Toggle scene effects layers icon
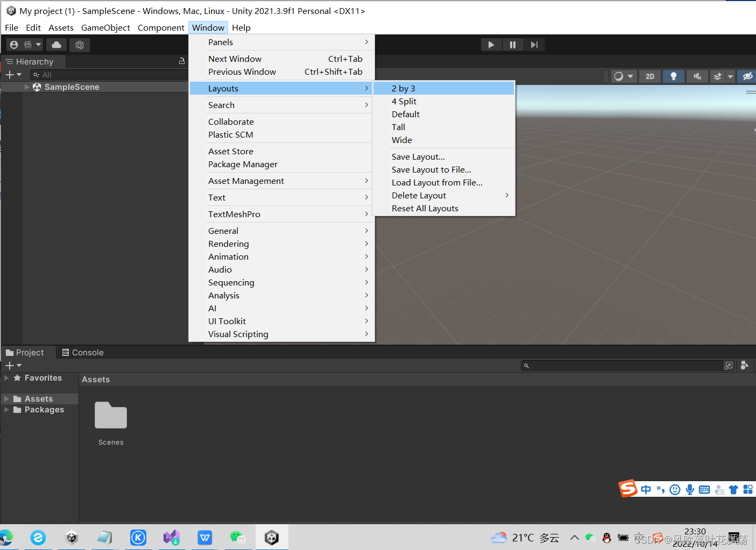The width and height of the screenshot is (756, 550). [x=717, y=76]
